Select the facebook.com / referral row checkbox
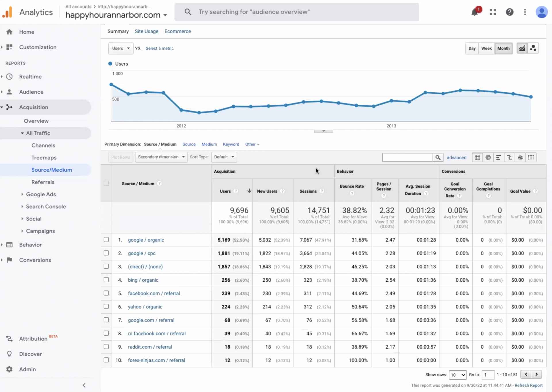The image size is (552, 392). pyautogui.click(x=106, y=293)
